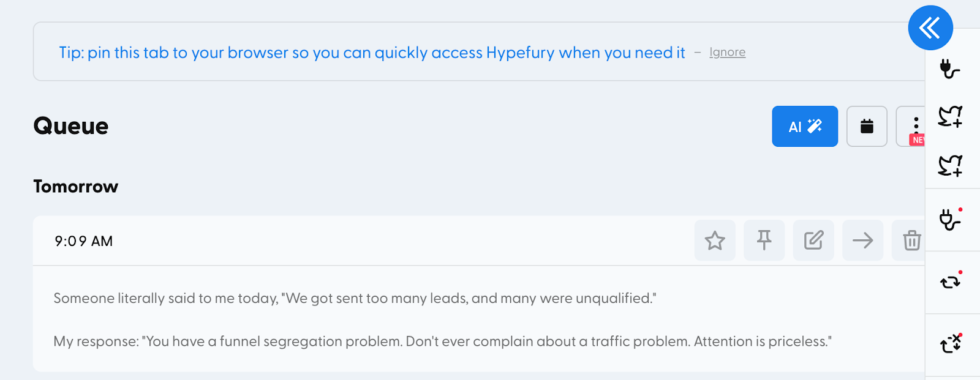Star the 9:09 AM queued post

(715, 240)
